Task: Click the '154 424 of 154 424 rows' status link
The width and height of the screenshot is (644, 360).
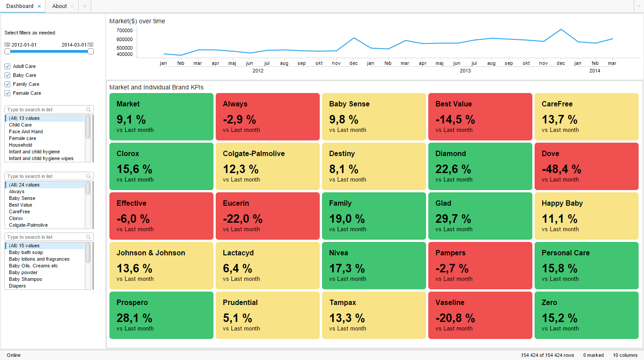Action: click(547, 355)
